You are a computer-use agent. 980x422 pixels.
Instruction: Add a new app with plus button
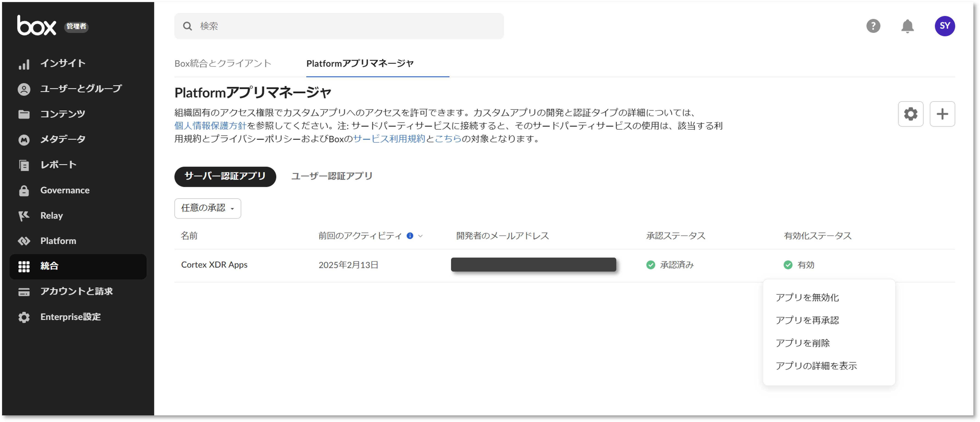tap(942, 114)
